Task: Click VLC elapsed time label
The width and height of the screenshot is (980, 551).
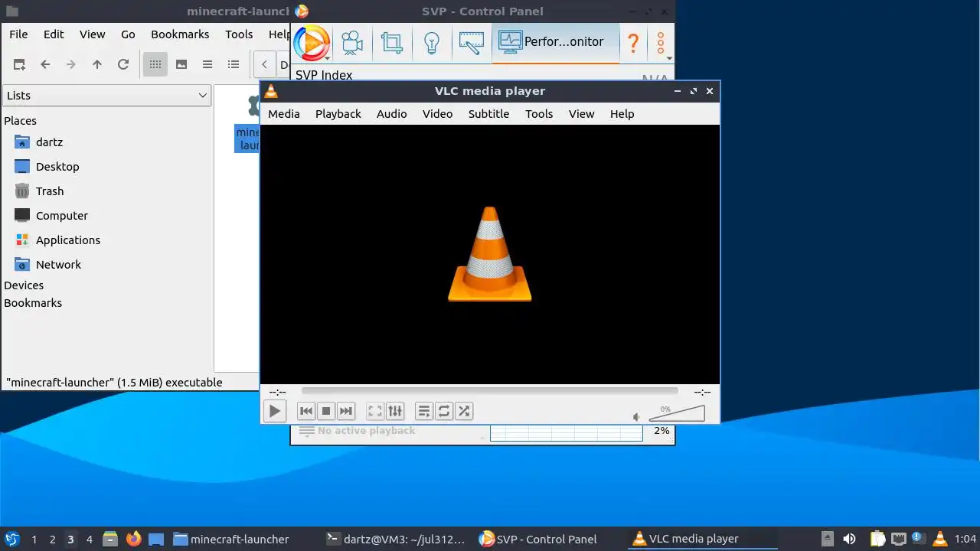Action: tap(278, 392)
